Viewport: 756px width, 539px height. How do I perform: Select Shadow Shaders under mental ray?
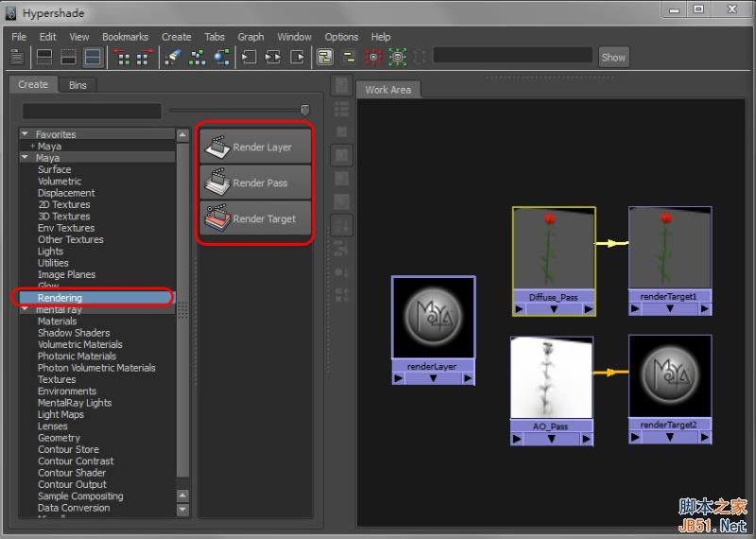click(x=74, y=333)
